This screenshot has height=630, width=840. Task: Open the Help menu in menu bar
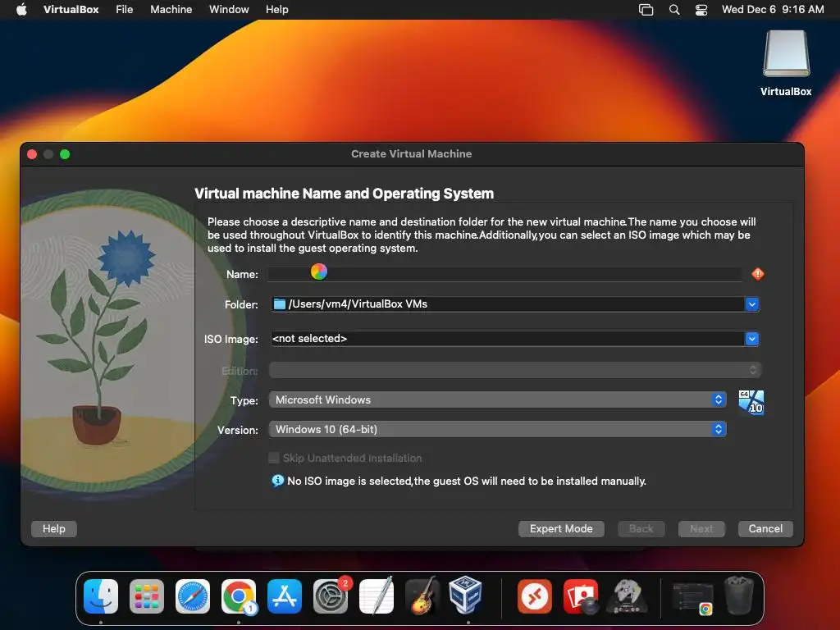click(x=277, y=10)
